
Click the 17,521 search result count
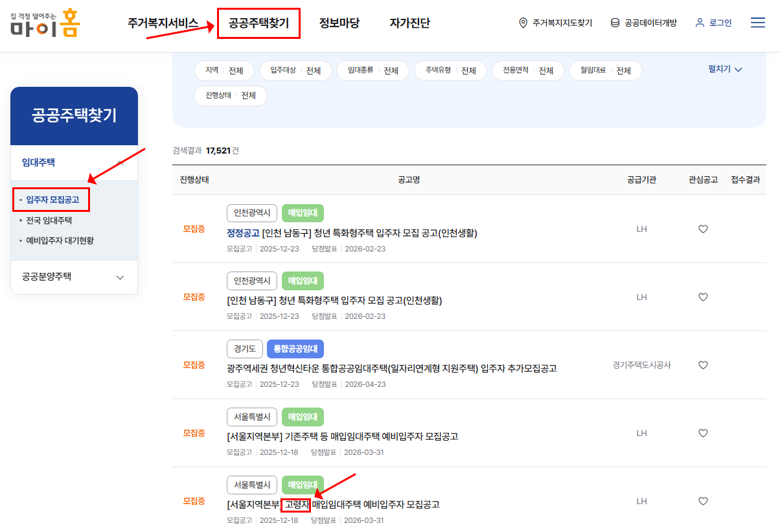point(218,150)
